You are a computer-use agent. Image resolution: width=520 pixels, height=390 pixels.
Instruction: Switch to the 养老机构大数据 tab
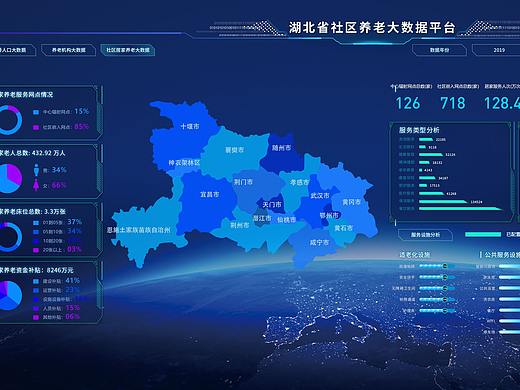point(68,50)
